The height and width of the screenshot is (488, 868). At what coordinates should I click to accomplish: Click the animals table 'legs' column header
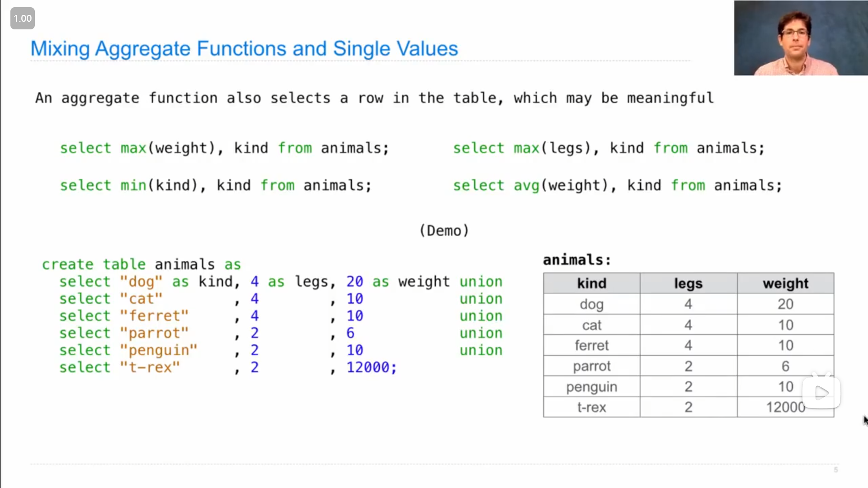click(689, 283)
